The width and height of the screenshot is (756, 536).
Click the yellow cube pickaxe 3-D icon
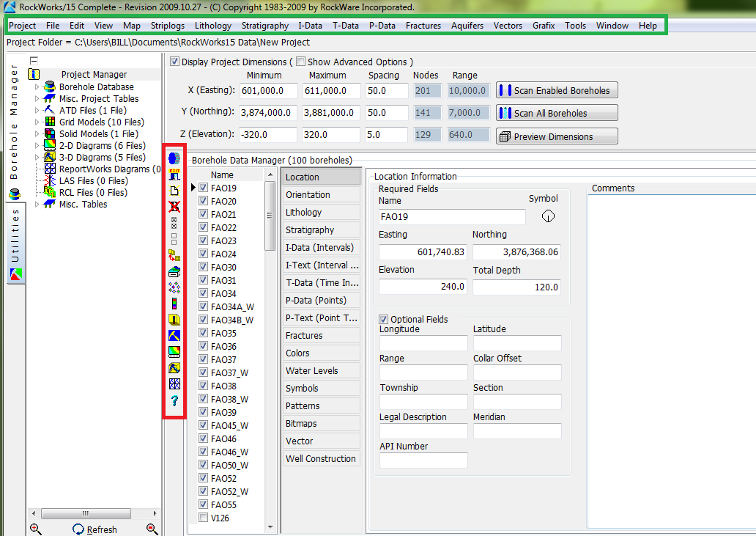point(174,367)
